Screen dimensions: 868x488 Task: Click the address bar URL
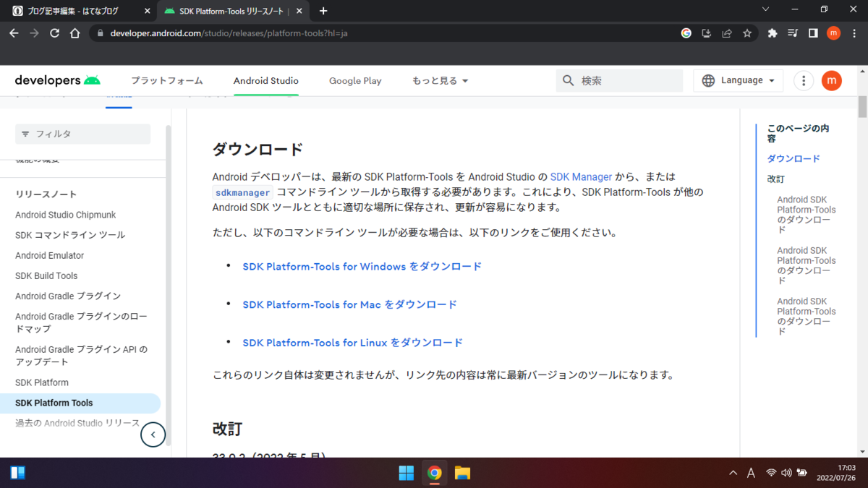click(x=229, y=33)
